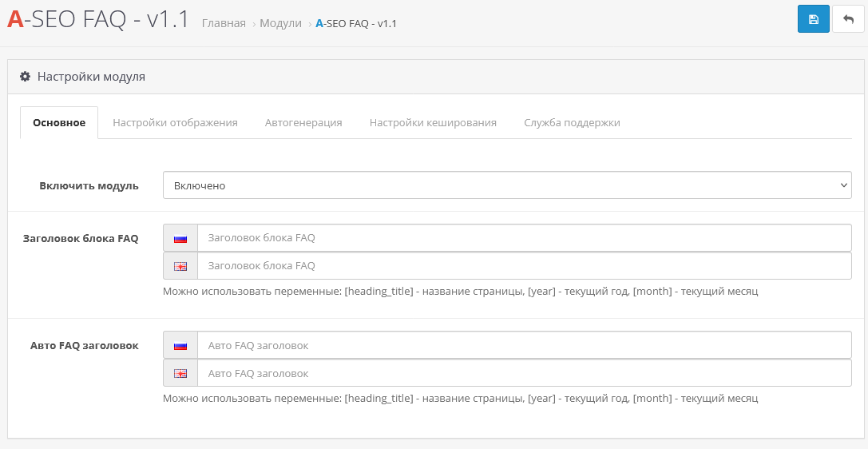The width and height of the screenshot is (868, 449).
Task: Select the Основное tab
Action: [59, 123]
